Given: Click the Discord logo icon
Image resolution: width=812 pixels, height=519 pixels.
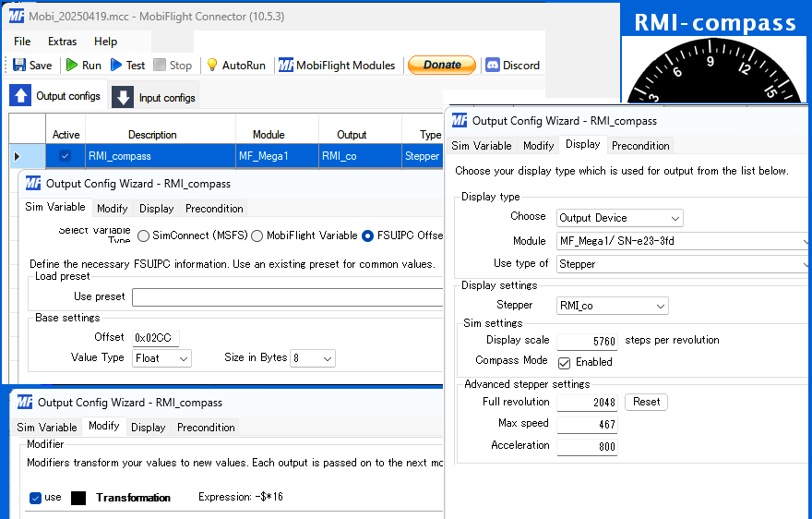Looking at the screenshot, I should (x=493, y=65).
